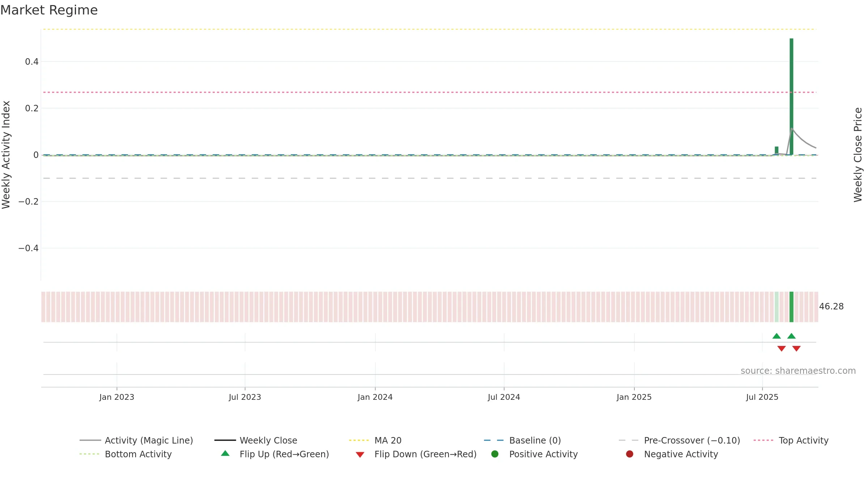Click the Jan 2023 axis label
Viewport: 868px width, 488px height.
click(117, 397)
